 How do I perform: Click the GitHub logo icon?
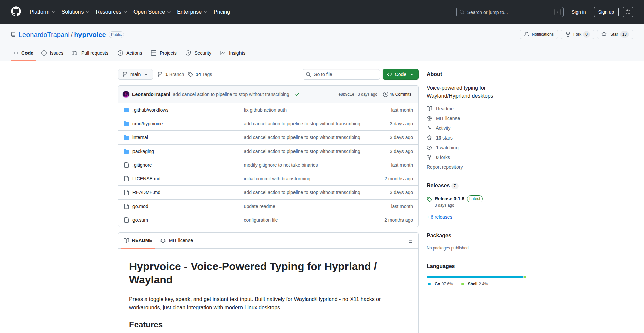point(16,12)
